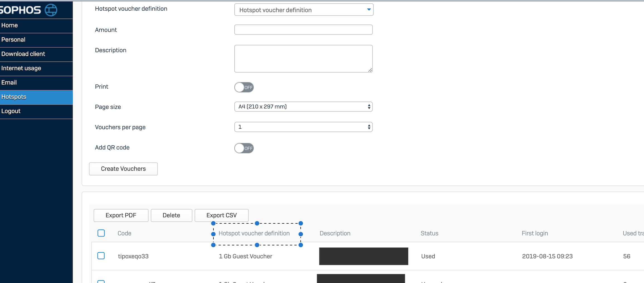
Task: Focus the Description text area
Action: click(303, 58)
